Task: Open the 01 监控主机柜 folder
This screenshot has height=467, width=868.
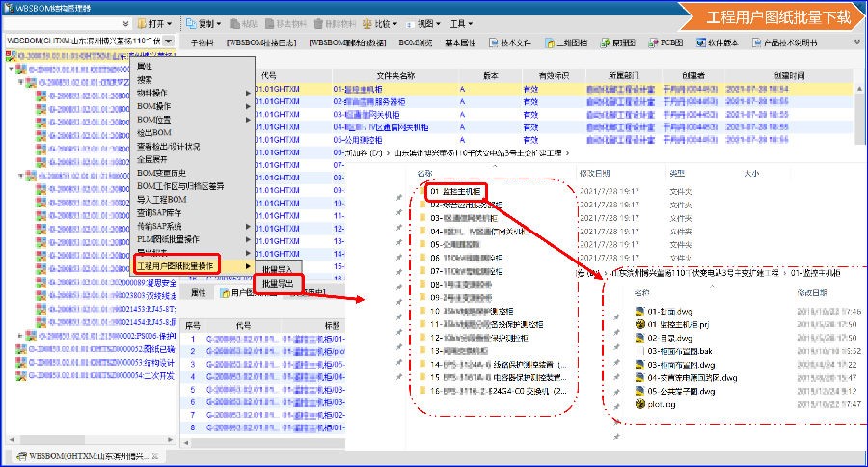Action: [457, 191]
